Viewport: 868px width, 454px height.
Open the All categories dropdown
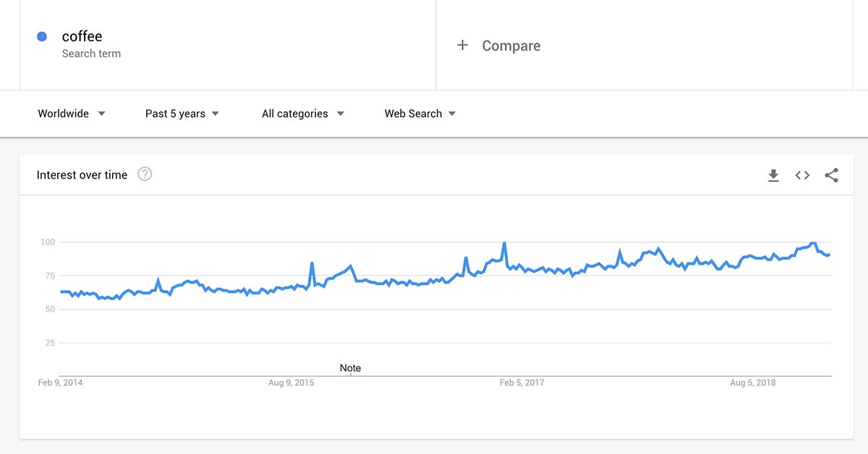[302, 113]
